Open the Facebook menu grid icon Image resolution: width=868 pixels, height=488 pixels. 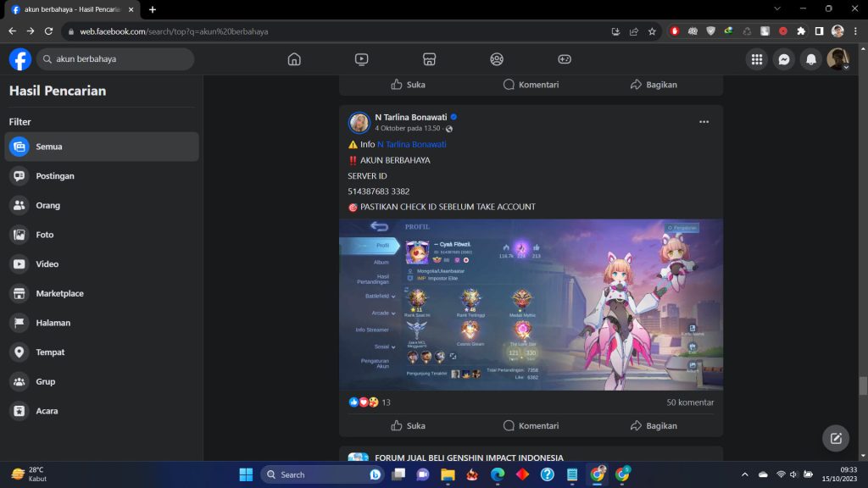[x=757, y=59]
